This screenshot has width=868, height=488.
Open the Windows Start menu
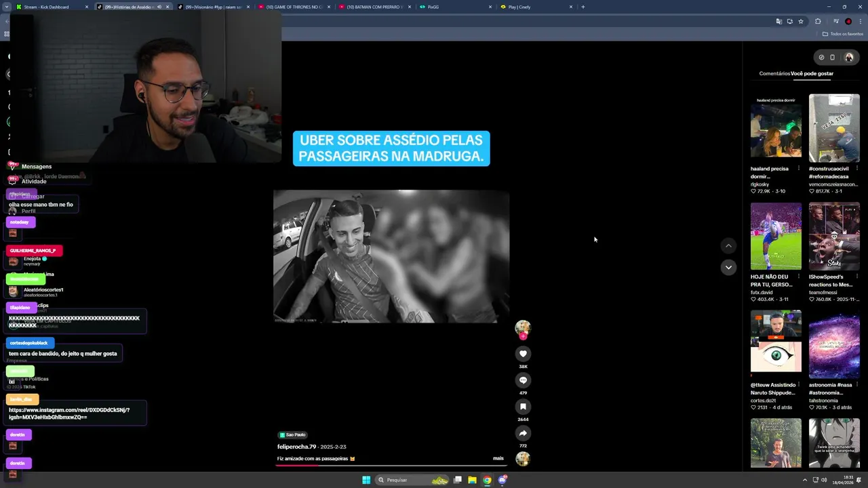pyautogui.click(x=366, y=480)
